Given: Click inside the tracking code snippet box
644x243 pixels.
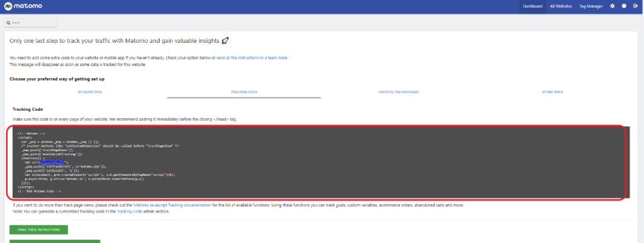Looking at the screenshot, I should tap(321, 163).
